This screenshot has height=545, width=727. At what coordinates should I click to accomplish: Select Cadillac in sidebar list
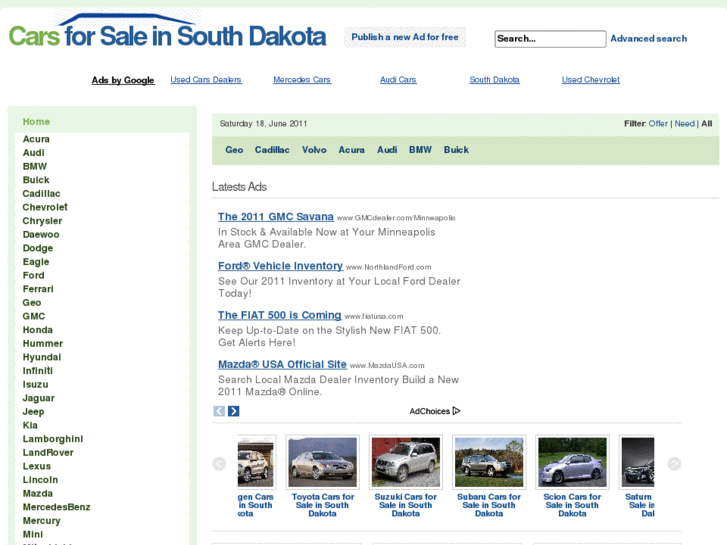pos(41,193)
